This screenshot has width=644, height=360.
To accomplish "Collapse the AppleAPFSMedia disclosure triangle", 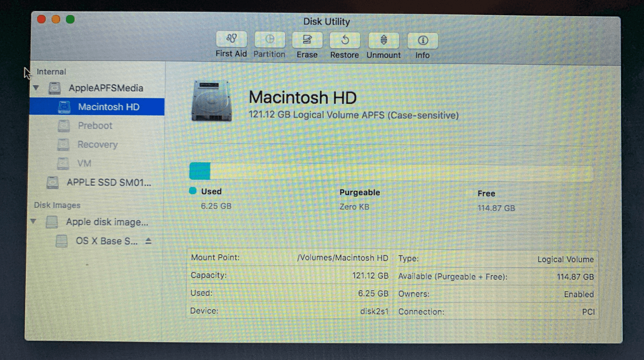I will point(36,87).
